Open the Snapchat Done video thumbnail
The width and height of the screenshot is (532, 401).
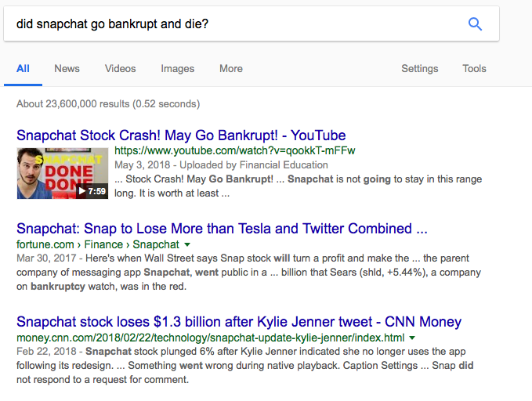(63, 172)
